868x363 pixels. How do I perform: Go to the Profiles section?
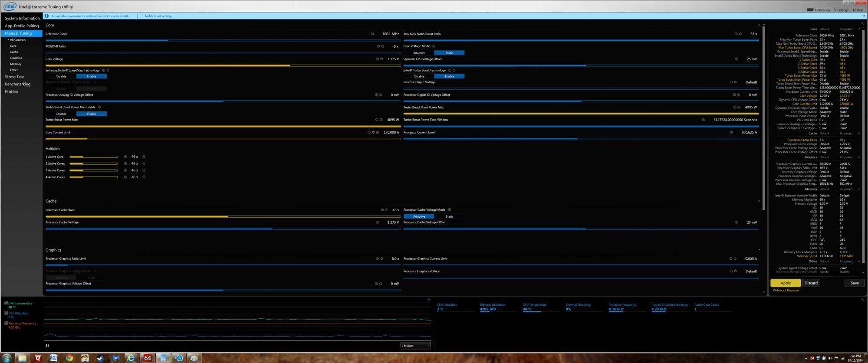pos(12,92)
